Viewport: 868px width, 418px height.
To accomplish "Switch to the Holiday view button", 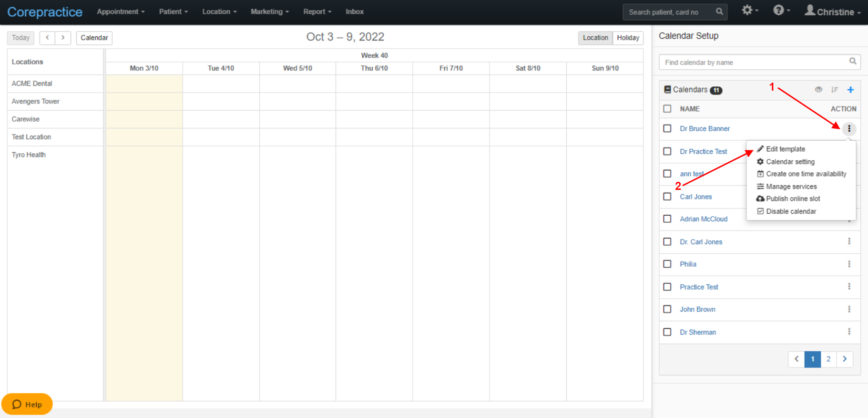I will tap(628, 38).
